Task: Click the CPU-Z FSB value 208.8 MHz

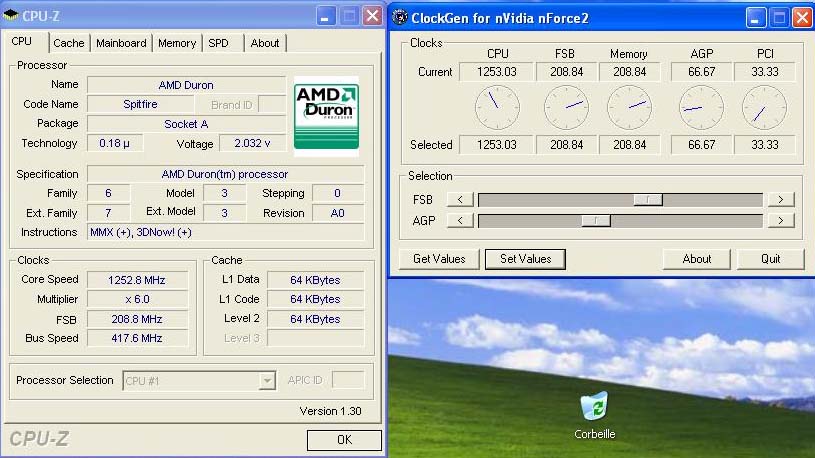Action: click(137, 319)
